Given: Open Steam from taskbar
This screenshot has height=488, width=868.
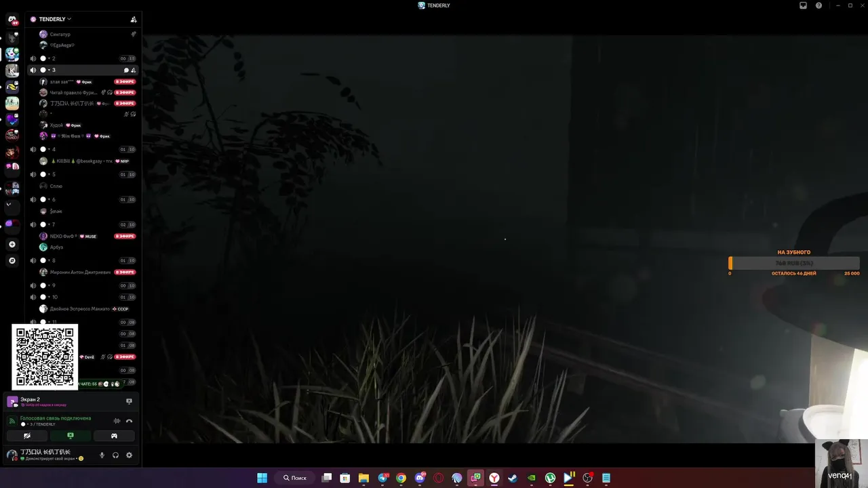Looking at the screenshot, I should 513,478.
